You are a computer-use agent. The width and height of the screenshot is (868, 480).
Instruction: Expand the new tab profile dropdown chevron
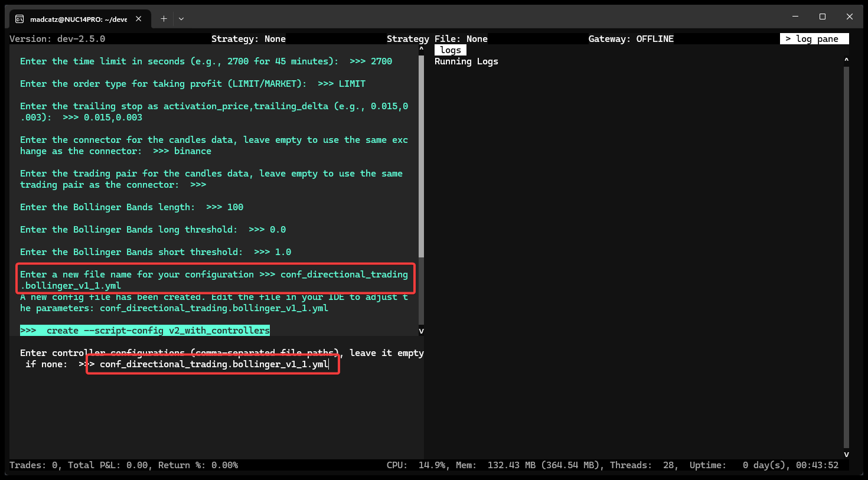click(x=181, y=19)
